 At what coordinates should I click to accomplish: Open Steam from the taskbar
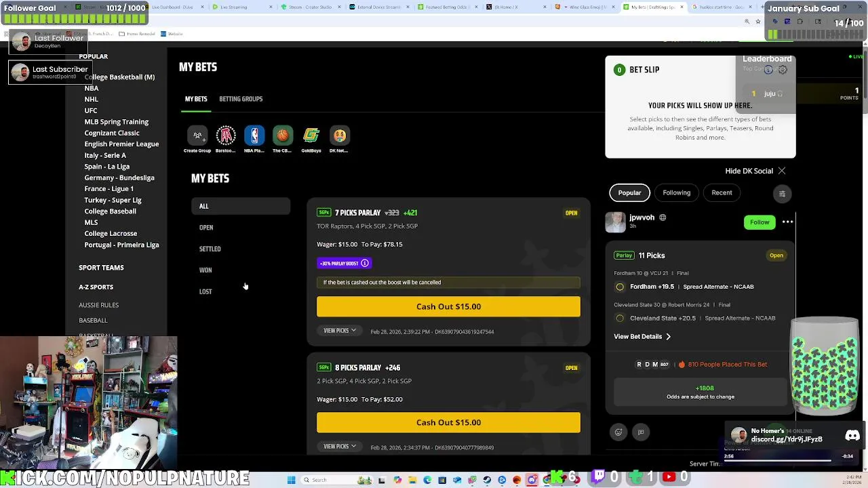487,480
